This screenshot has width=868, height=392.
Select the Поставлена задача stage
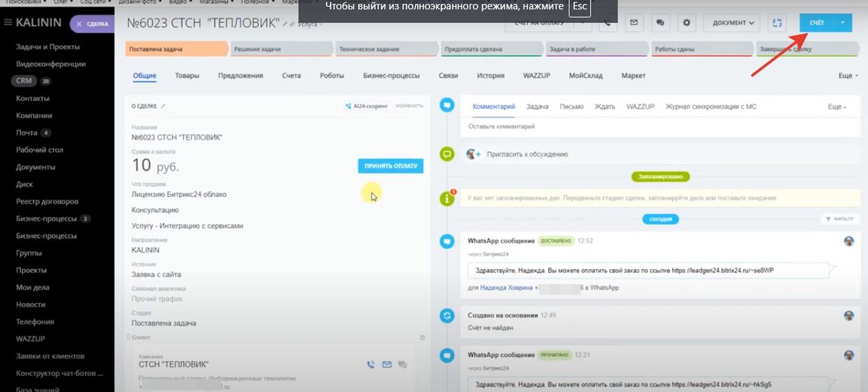click(176, 49)
